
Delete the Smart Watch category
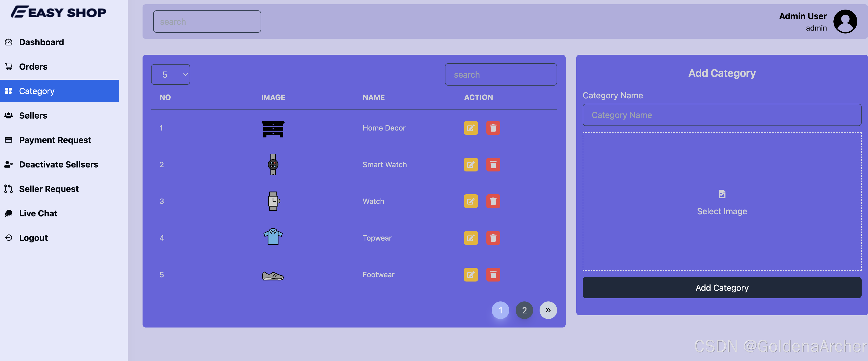pos(493,165)
